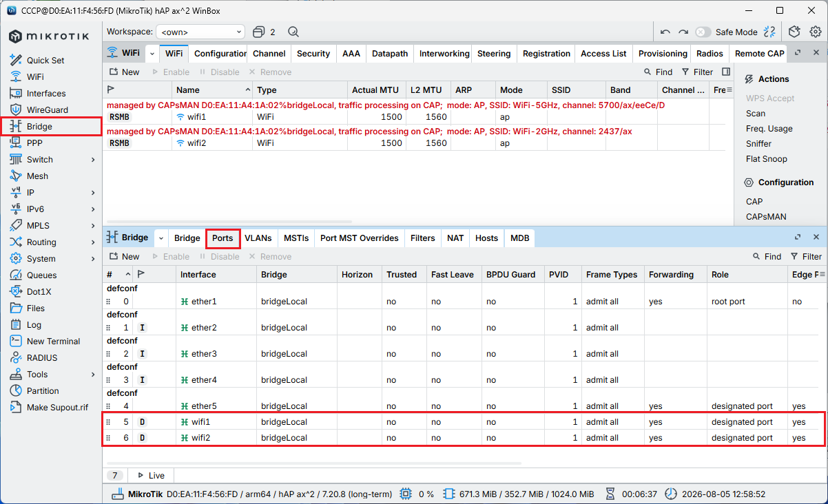Click New in Bridge ports toolbar
828x504 pixels.
click(x=123, y=257)
